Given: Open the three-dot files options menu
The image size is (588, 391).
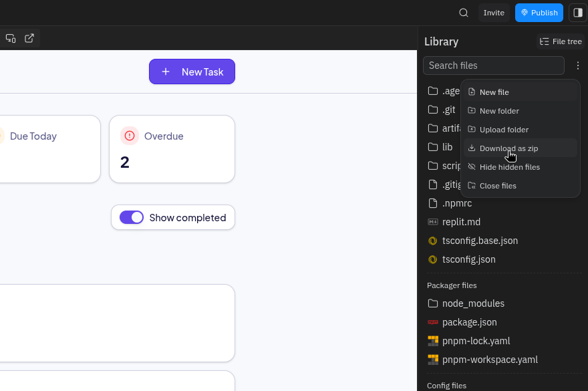Looking at the screenshot, I should 578,66.
